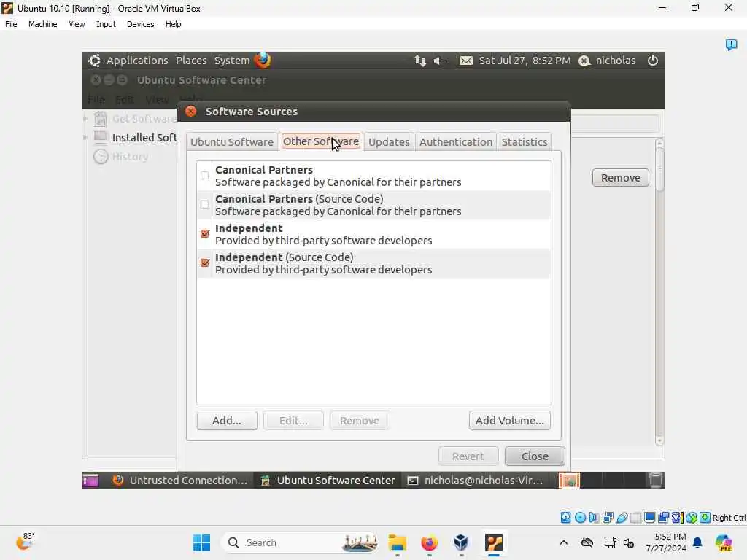Switch to the Updates tab
Viewport: 747px width, 560px height.
point(389,142)
